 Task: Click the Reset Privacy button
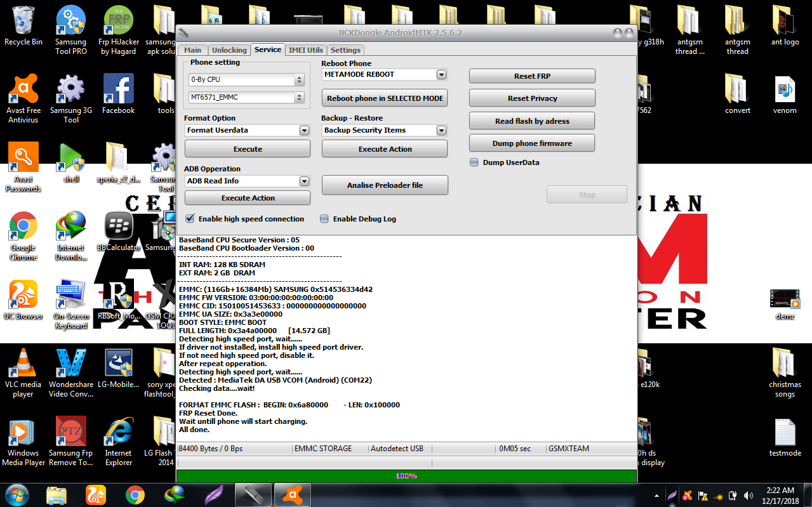pos(532,98)
